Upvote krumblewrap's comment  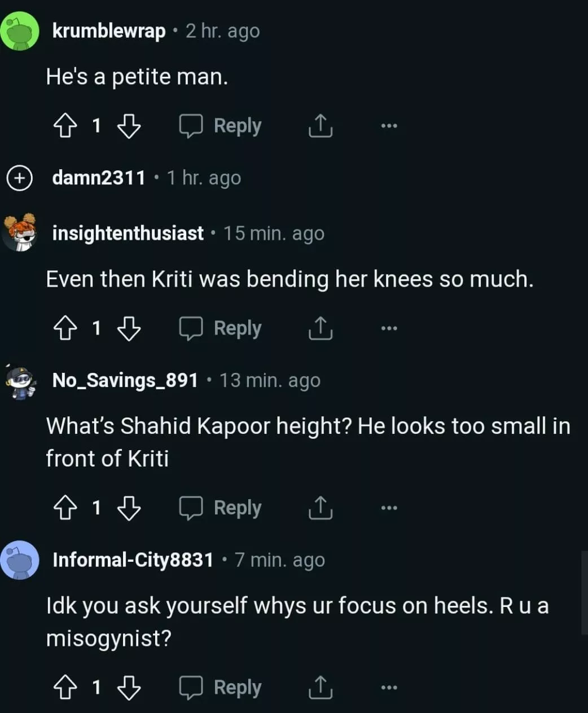click(65, 125)
